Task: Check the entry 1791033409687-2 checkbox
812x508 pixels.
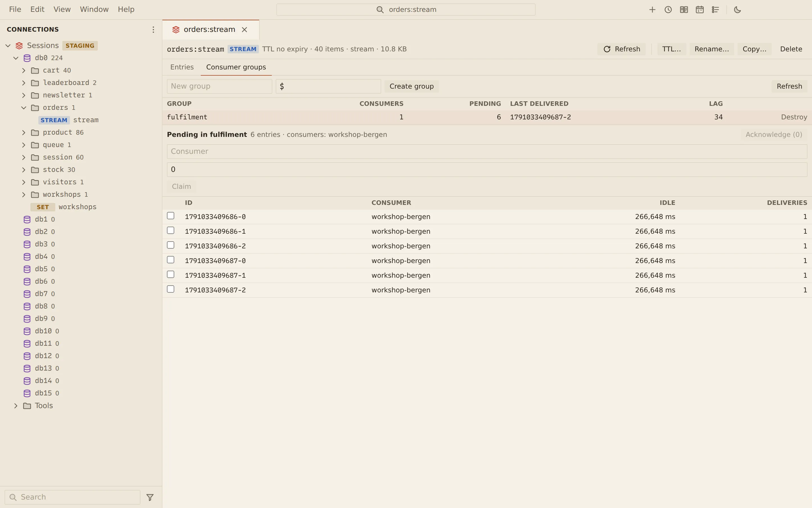Action: pyautogui.click(x=171, y=289)
